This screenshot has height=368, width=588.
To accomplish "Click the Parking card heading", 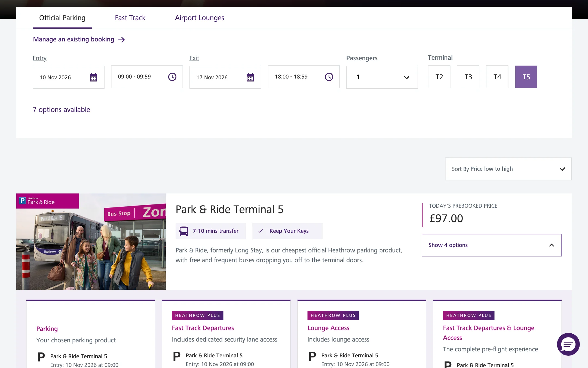I will [47, 329].
